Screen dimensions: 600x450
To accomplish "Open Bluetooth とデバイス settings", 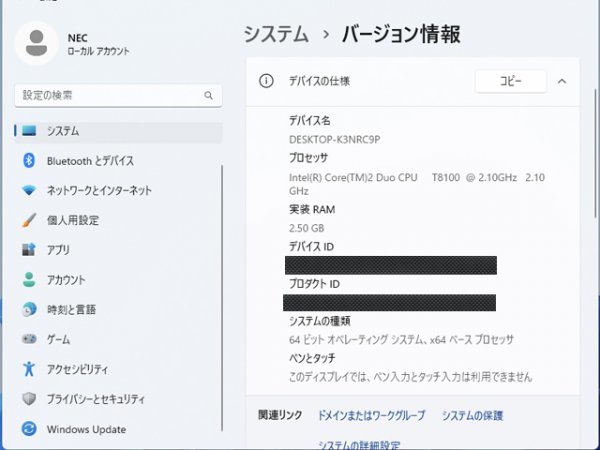I will (118, 161).
